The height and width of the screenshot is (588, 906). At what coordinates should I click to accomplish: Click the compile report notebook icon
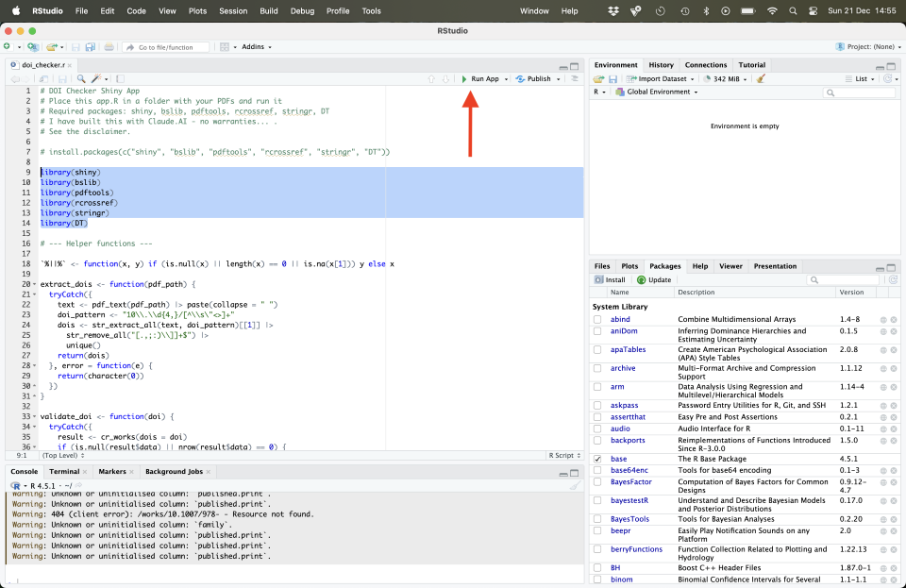coord(119,79)
